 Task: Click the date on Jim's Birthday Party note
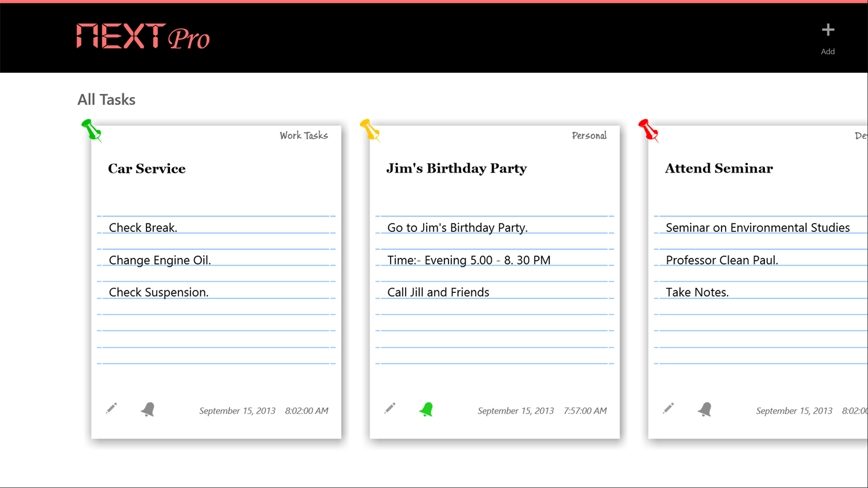click(516, 411)
